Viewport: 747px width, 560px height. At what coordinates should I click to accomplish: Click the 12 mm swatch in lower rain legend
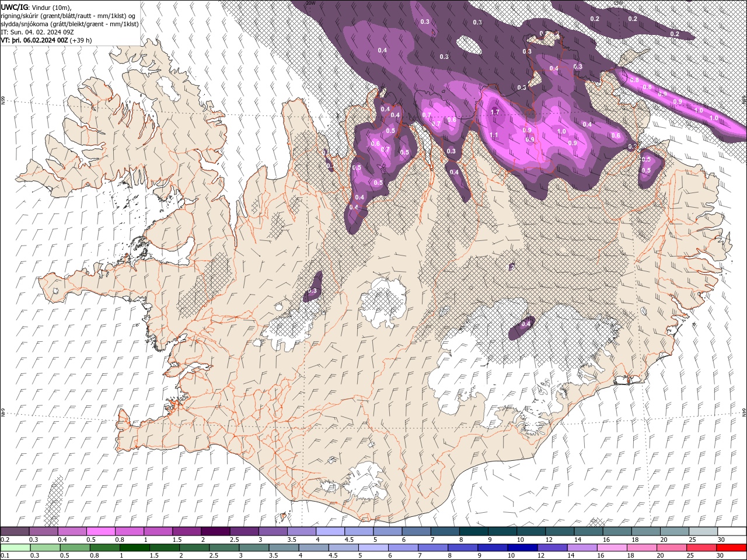(551, 547)
